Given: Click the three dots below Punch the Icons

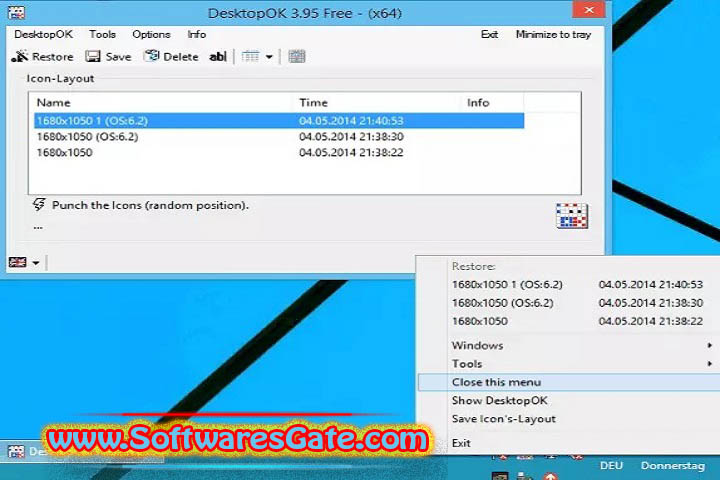Looking at the screenshot, I should pos(38,226).
